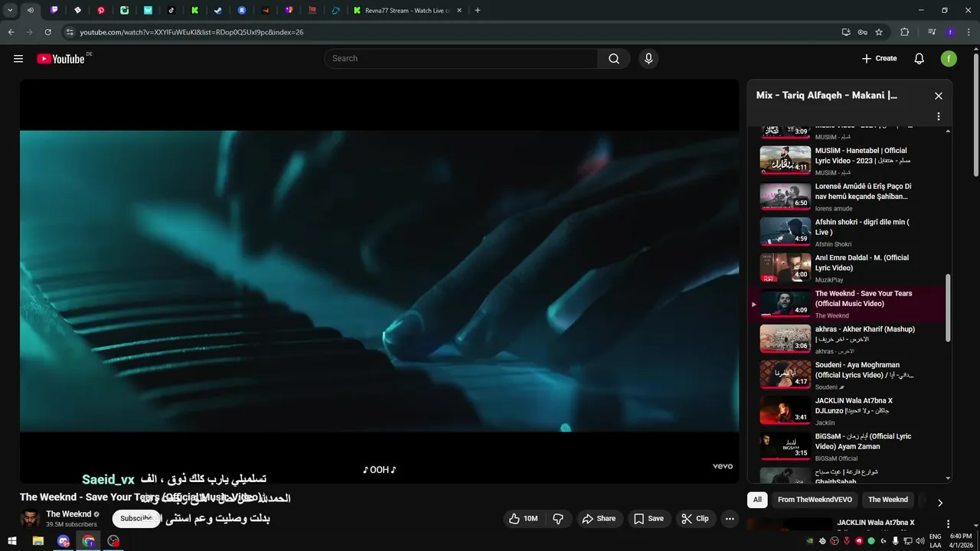Screen dimensions: 980x551
Task: Click the playlist panel scrollbar thumb
Action: point(948,308)
